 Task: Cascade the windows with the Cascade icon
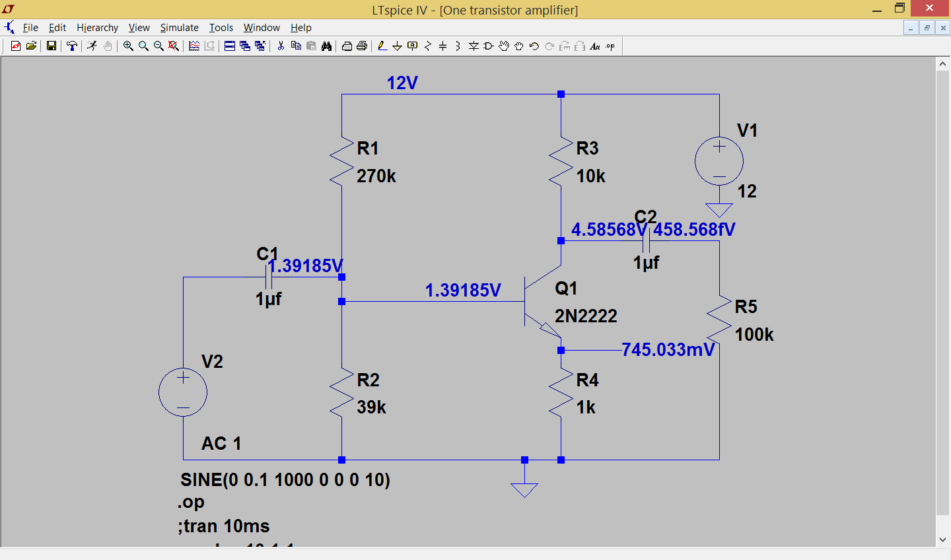(x=245, y=46)
